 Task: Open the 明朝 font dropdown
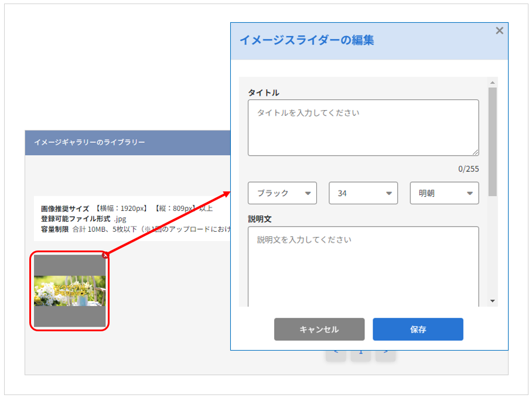[444, 193]
